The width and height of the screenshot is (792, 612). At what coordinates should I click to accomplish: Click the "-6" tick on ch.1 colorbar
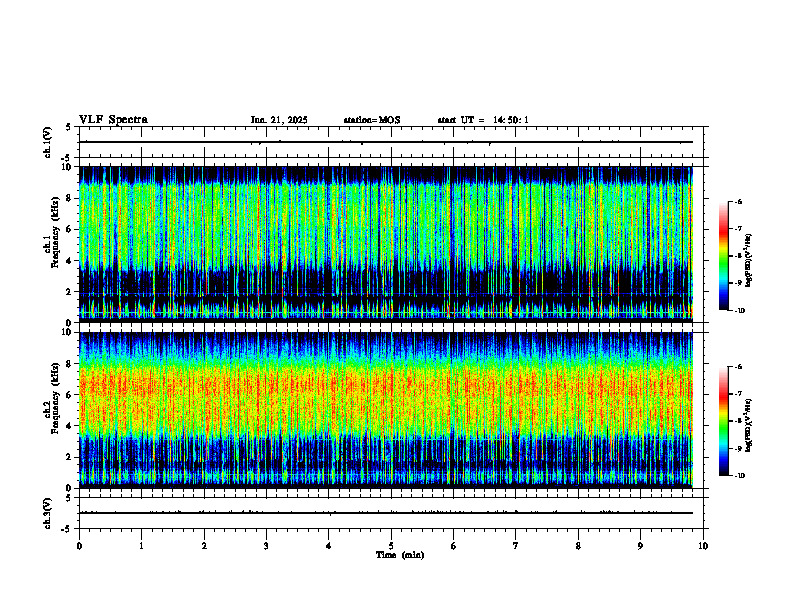click(738, 201)
